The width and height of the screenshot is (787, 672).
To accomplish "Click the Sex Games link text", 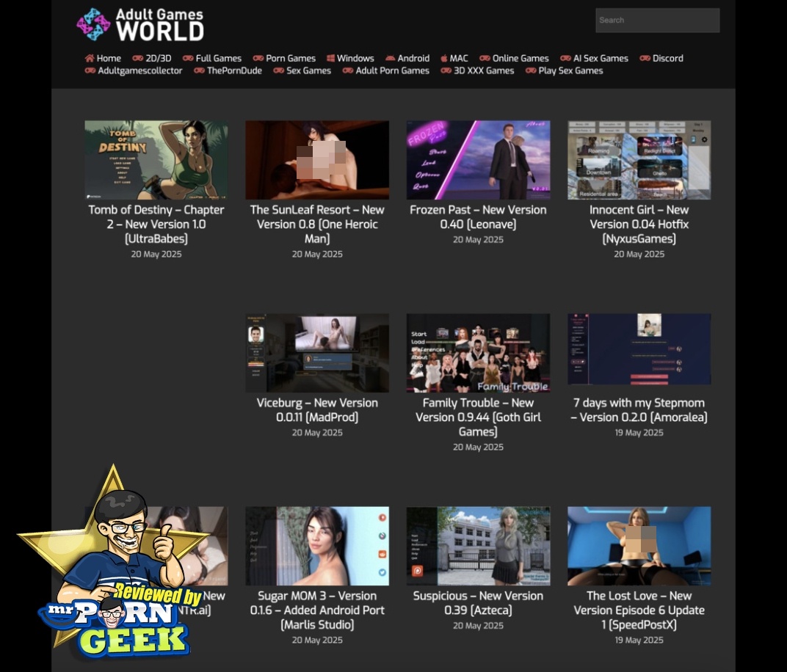I will [x=308, y=70].
